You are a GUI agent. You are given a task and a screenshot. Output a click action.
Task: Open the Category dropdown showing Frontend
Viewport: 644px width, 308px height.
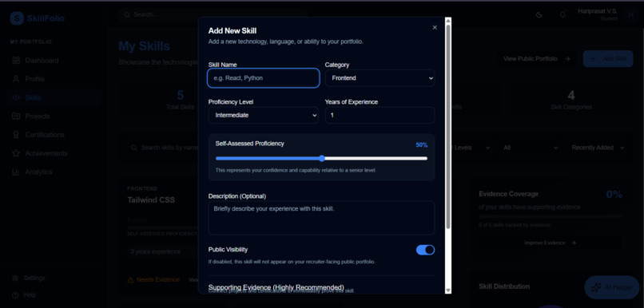(x=380, y=78)
